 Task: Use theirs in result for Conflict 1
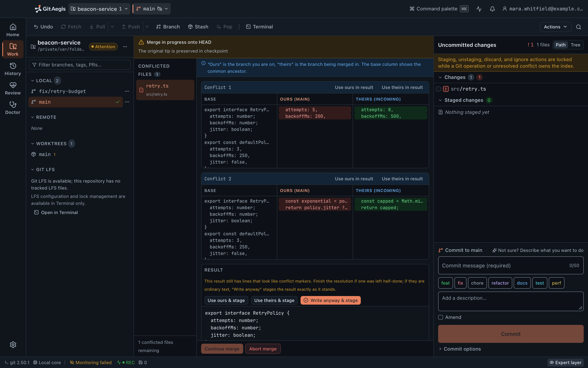tap(402, 87)
